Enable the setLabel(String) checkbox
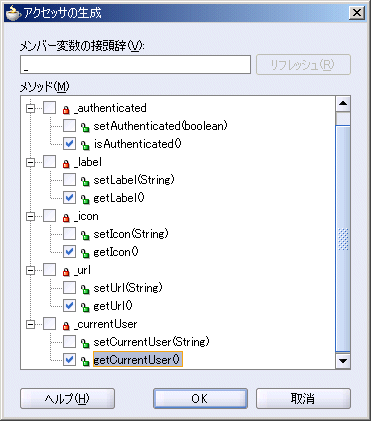The width and height of the screenshot is (371, 421). click(x=69, y=180)
